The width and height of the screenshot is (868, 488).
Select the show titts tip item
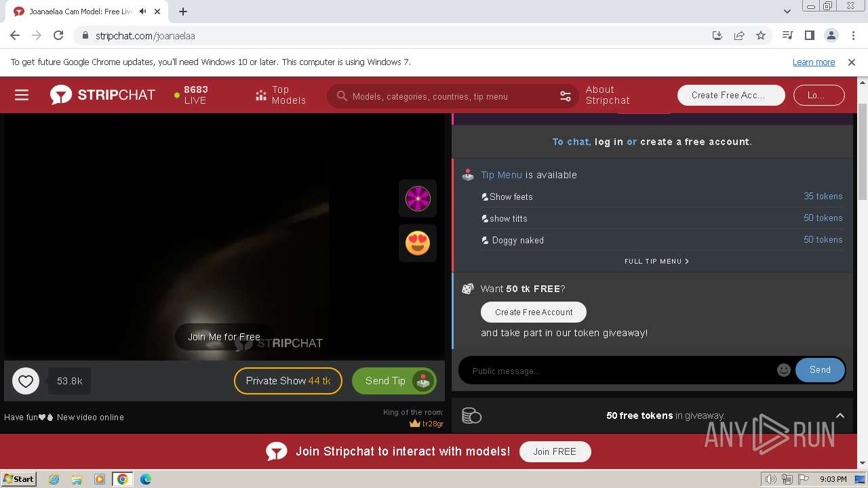pyautogui.click(x=662, y=218)
